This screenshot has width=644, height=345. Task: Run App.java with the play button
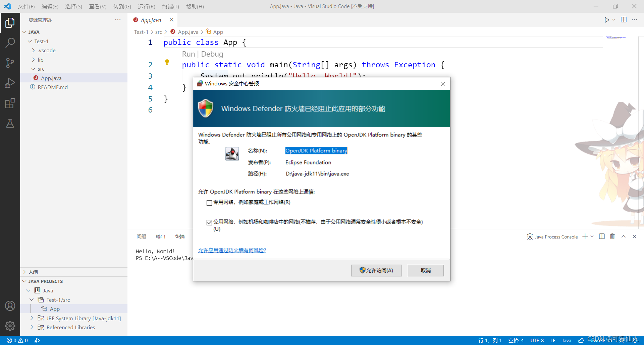(606, 20)
